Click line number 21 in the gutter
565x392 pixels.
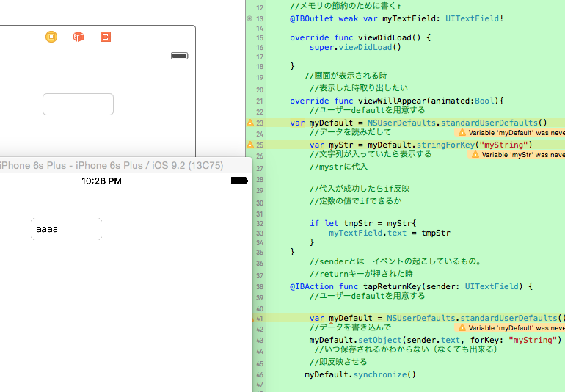pyautogui.click(x=260, y=101)
